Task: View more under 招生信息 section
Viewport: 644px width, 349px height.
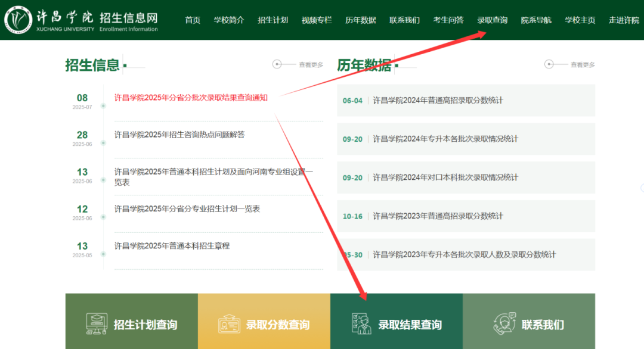Action: 311,65
